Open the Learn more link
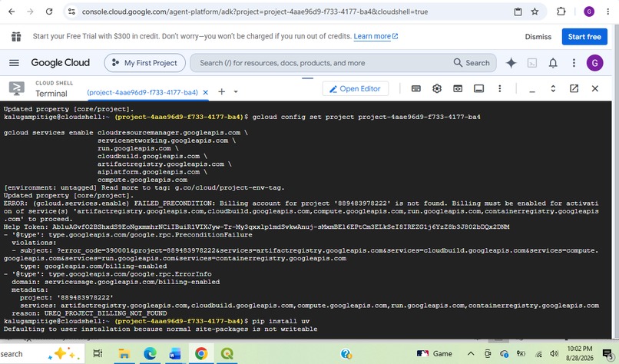The height and width of the screenshot is (364, 619). click(376, 36)
